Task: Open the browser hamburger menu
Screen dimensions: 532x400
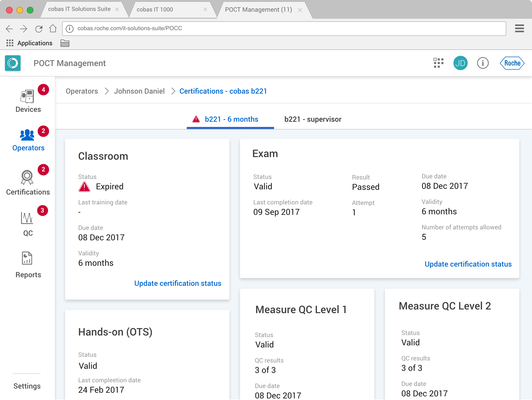Action: tap(519, 28)
